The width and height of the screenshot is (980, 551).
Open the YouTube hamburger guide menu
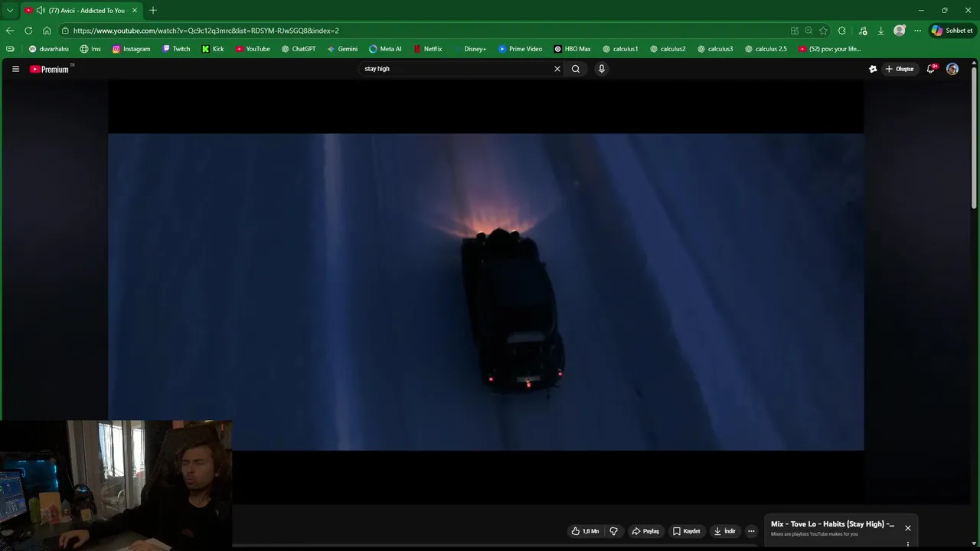point(15,69)
